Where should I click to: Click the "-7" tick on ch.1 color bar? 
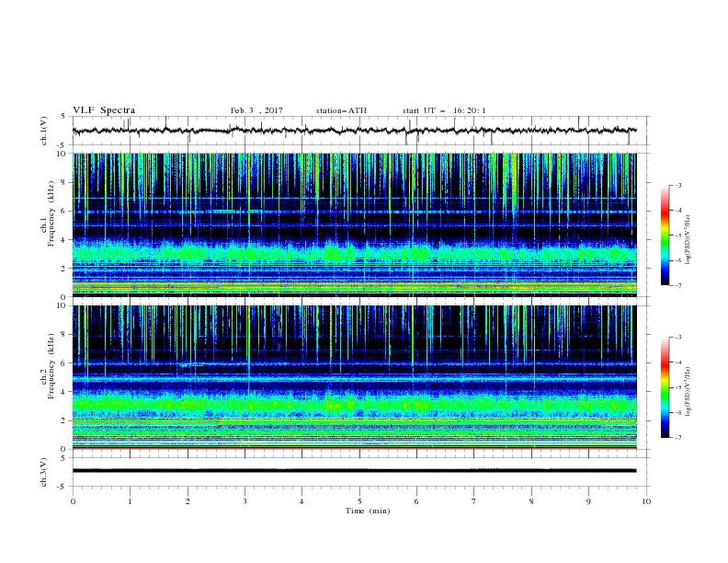pyautogui.click(x=678, y=285)
